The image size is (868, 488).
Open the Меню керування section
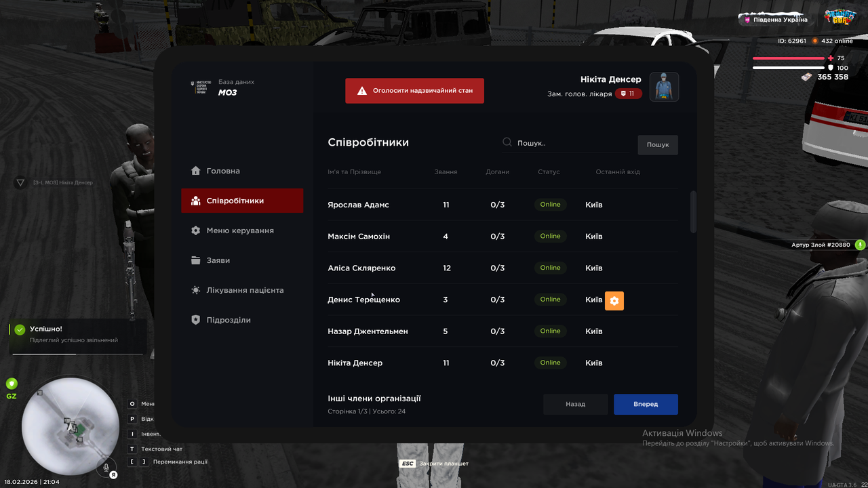pyautogui.click(x=242, y=230)
